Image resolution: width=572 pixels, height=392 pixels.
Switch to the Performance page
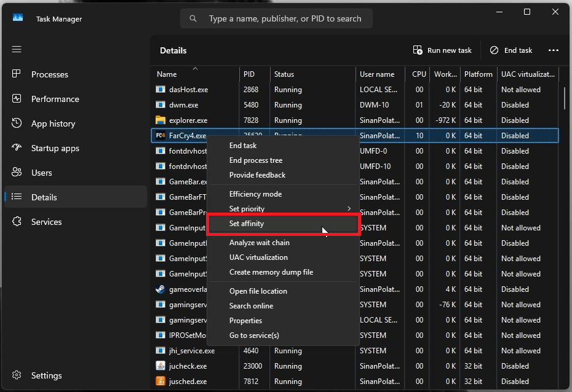coord(76,99)
